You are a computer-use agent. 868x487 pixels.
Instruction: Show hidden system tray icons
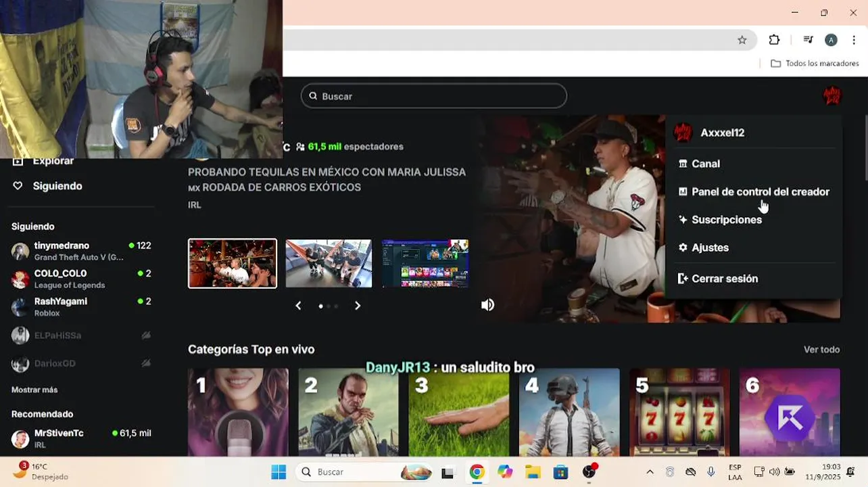tap(650, 472)
